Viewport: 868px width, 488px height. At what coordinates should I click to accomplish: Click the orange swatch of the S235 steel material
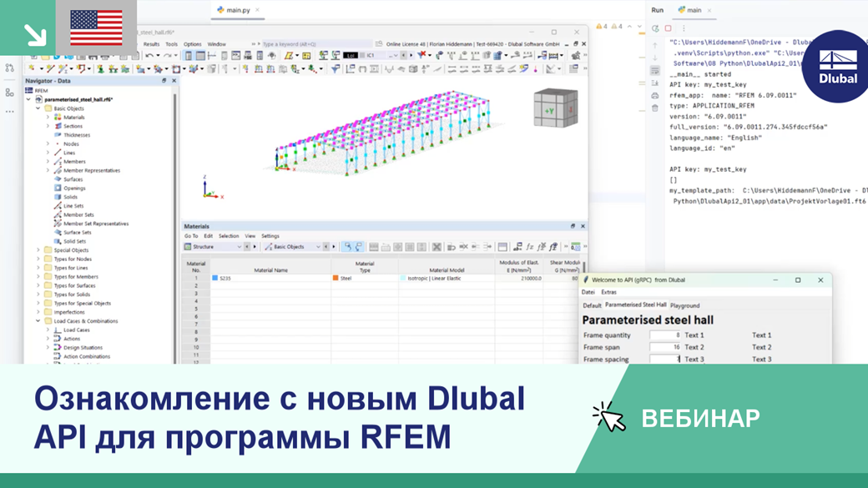pos(335,277)
